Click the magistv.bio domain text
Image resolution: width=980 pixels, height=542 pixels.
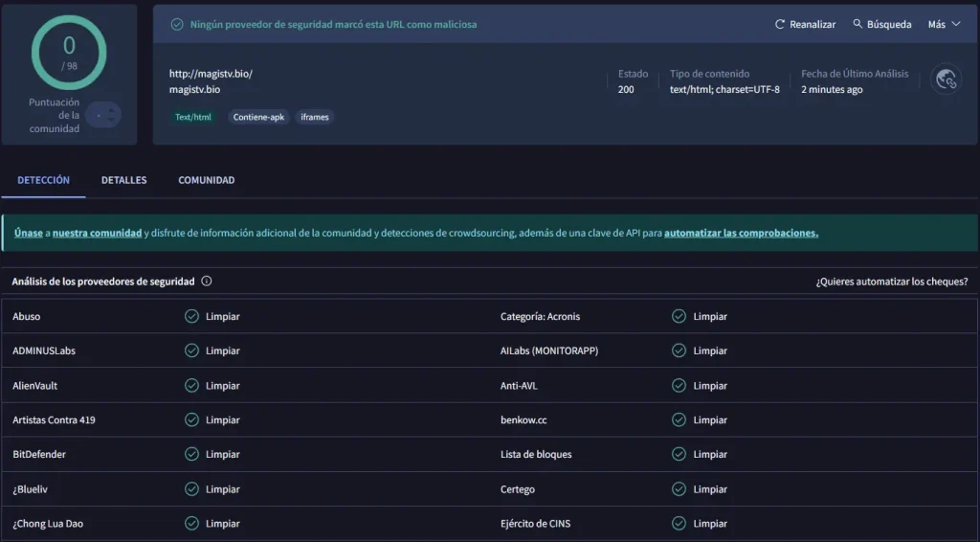click(x=194, y=89)
